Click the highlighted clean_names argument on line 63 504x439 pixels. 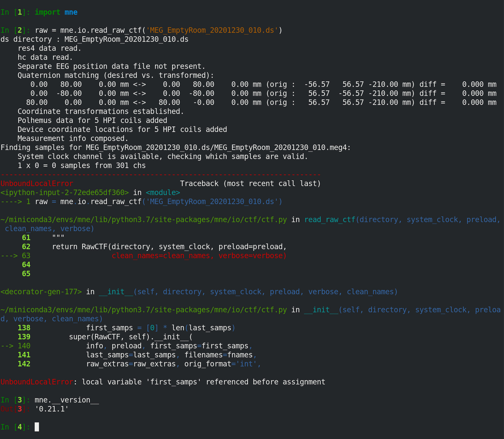pos(162,256)
